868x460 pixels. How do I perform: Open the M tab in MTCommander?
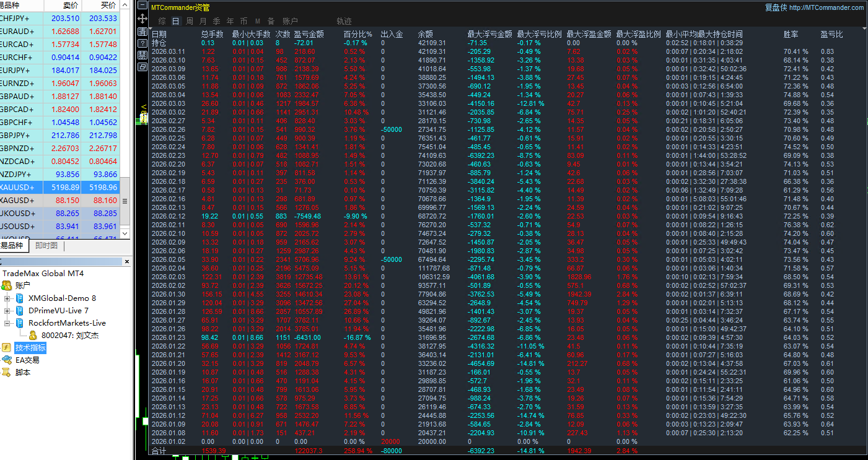coord(257,21)
